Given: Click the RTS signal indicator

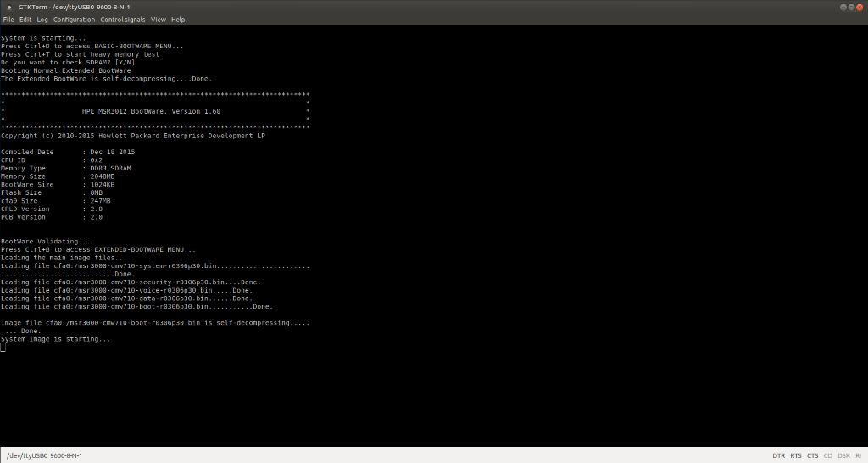Looking at the screenshot, I should (x=796, y=455).
